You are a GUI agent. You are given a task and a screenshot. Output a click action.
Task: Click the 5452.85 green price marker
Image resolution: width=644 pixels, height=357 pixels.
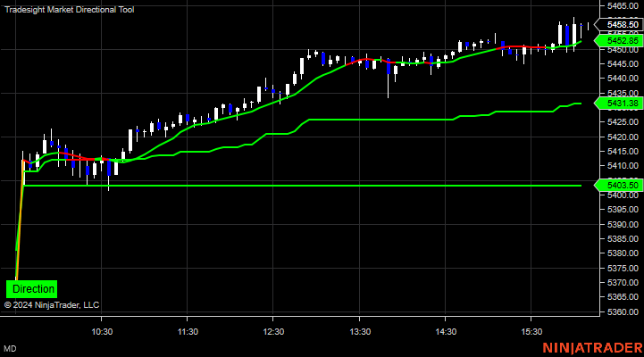pyautogui.click(x=619, y=41)
